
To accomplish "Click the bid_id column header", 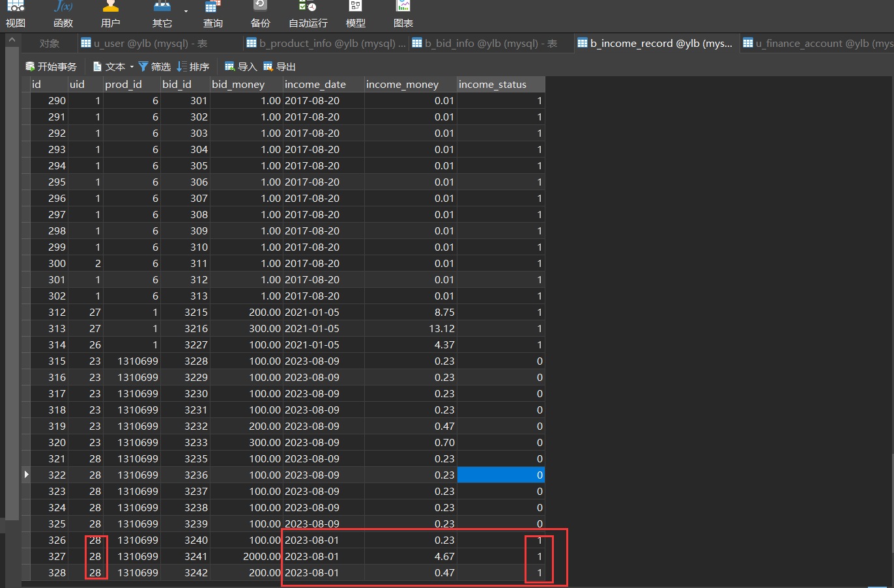I will [185, 84].
